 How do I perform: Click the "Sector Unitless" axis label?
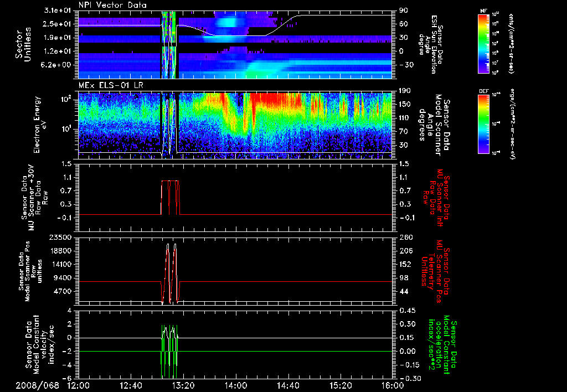click(x=23, y=44)
